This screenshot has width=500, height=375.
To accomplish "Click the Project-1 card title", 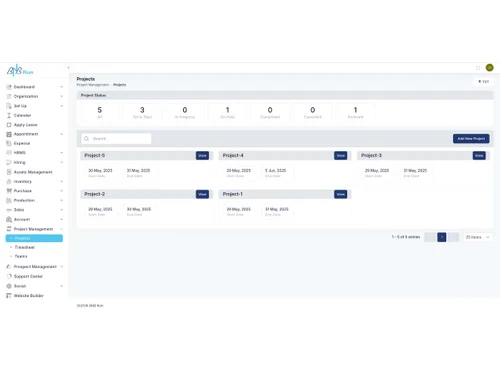I will click(233, 194).
